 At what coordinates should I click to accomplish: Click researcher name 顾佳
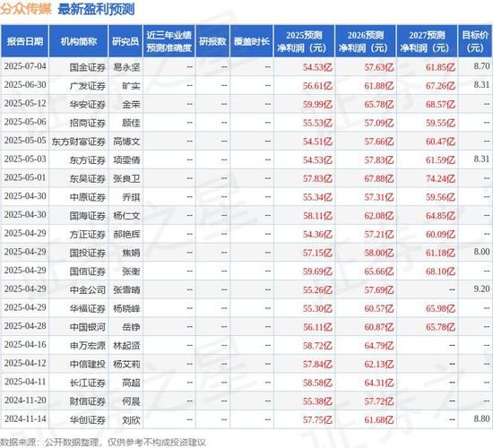131,123
